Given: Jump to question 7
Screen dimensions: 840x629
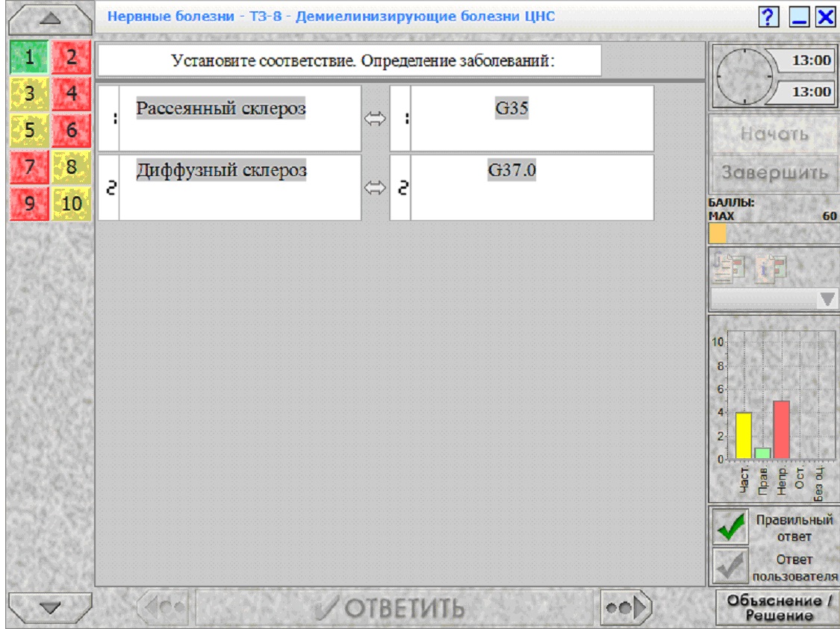Looking at the screenshot, I should tap(29, 166).
